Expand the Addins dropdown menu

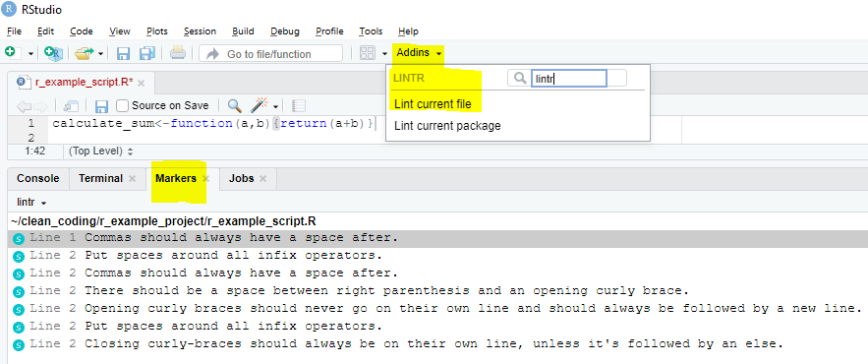point(419,53)
